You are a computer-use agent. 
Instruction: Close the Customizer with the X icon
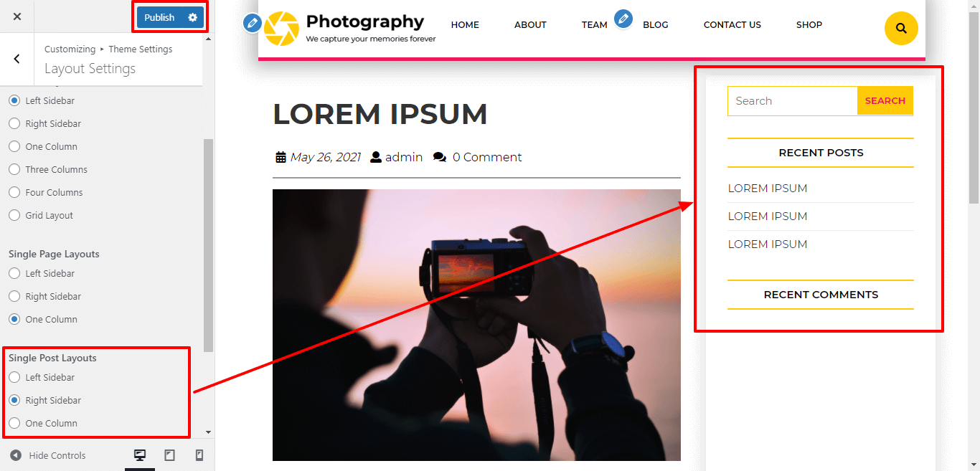[x=17, y=16]
